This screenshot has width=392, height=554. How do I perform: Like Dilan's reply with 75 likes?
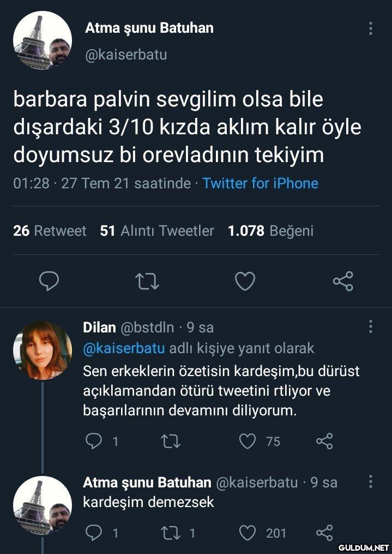pyautogui.click(x=248, y=441)
